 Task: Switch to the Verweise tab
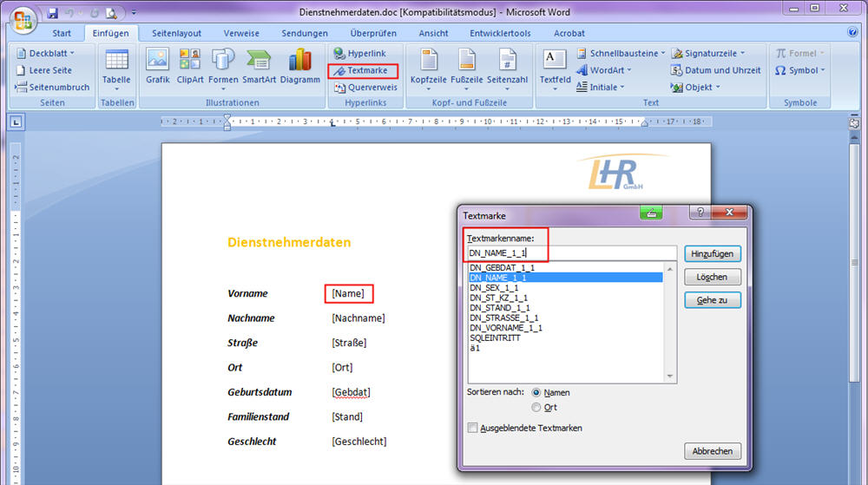pos(241,33)
